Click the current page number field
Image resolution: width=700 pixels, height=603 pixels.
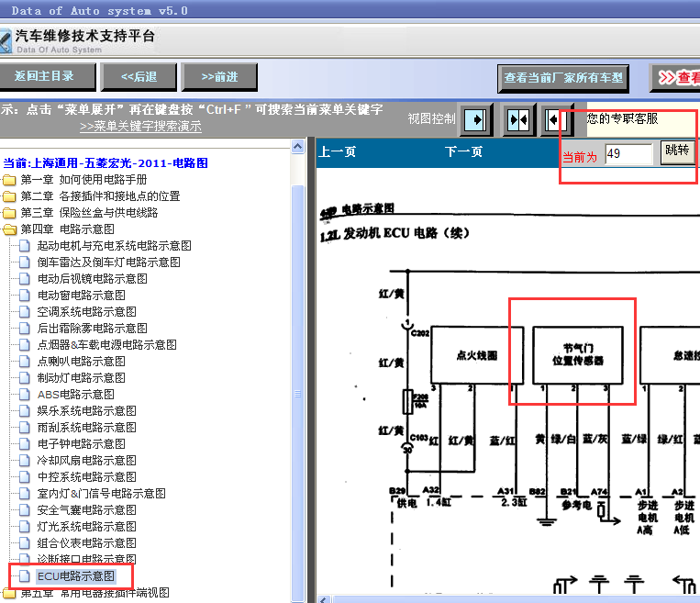pos(628,154)
